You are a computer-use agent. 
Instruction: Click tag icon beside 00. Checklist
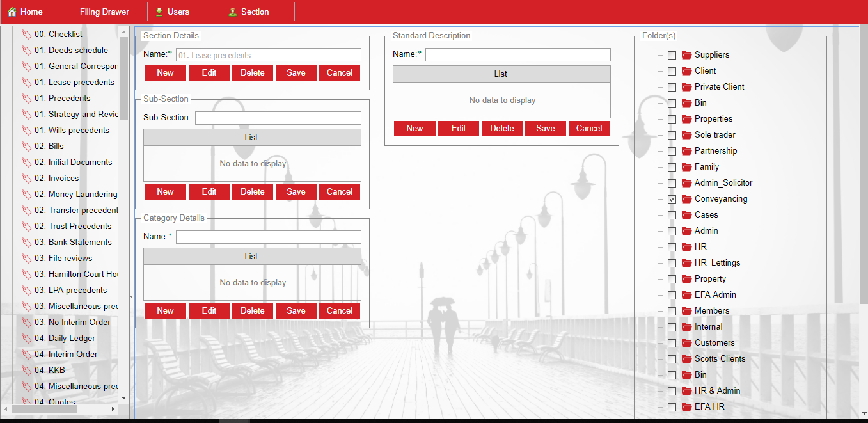pos(26,35)
